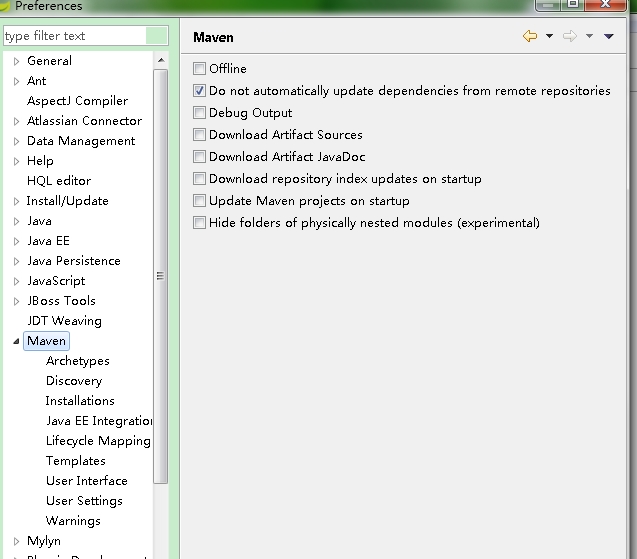Expand the Mylyn tree node
The width and height of the screenshot is (637, 559).
[x=16, y=541]
